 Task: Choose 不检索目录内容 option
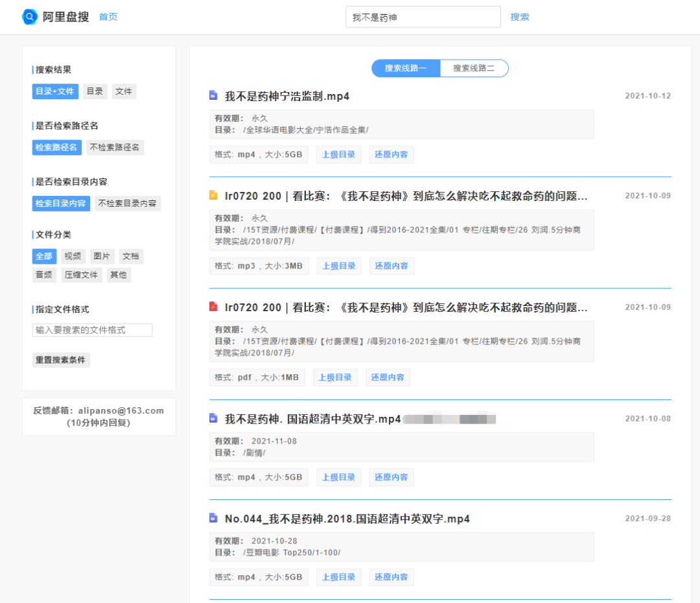tap(127, 203)
